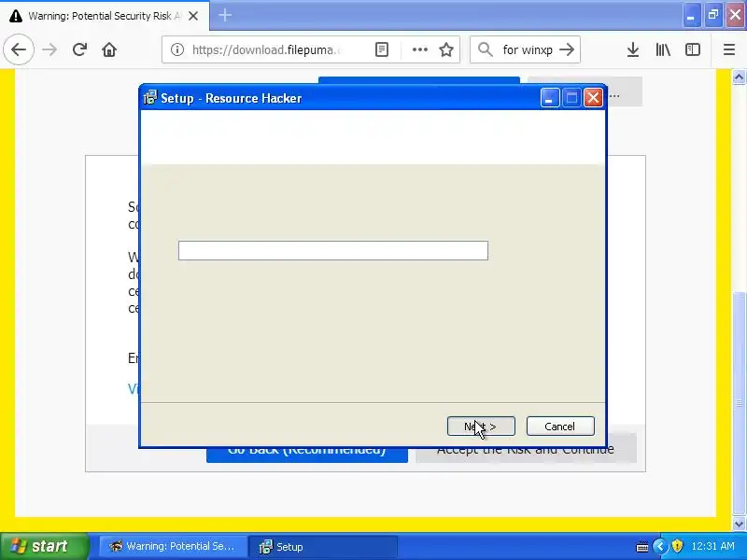Select the Warning: Potential Security Risk tab
The height and width of the screenshot is (560, 747).
coord(105,16)
